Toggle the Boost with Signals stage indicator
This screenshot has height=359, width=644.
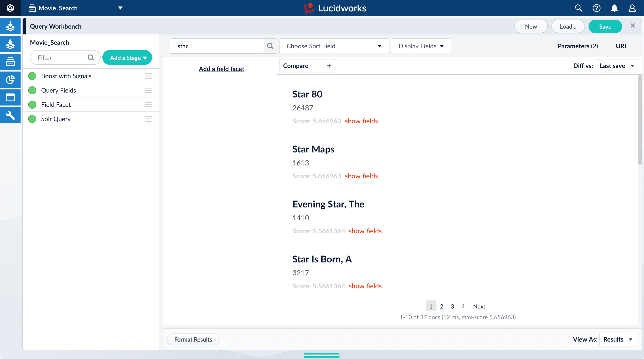pos(32,76)
